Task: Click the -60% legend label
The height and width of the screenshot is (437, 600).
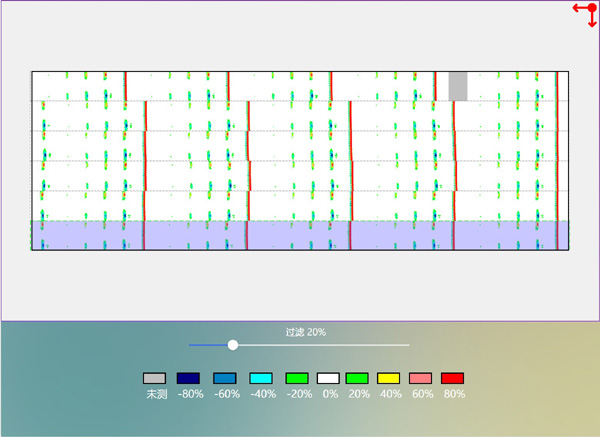Action: pyautogui.click(x=227, y=394)
